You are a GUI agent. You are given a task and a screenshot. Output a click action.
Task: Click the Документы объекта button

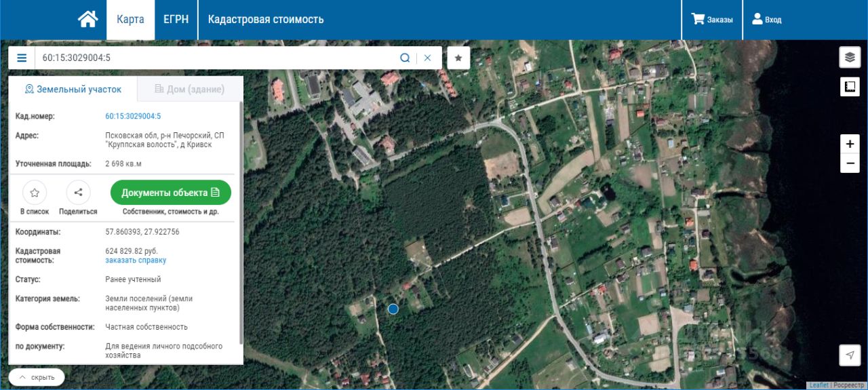[170, 193]
